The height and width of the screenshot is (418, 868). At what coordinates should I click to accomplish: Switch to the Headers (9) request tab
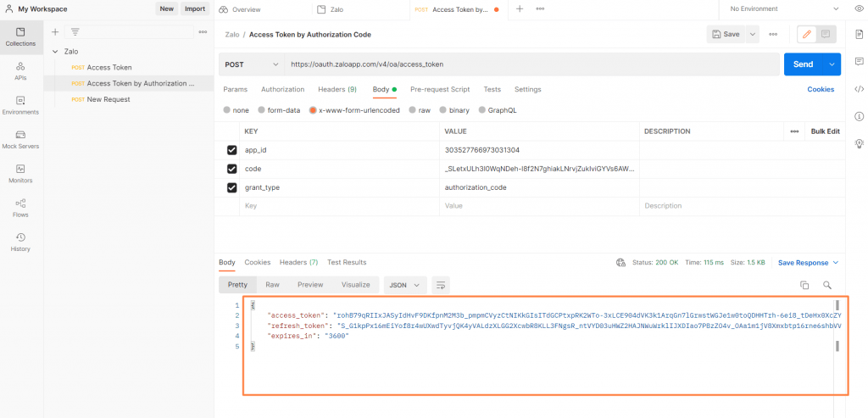point(337,89)
